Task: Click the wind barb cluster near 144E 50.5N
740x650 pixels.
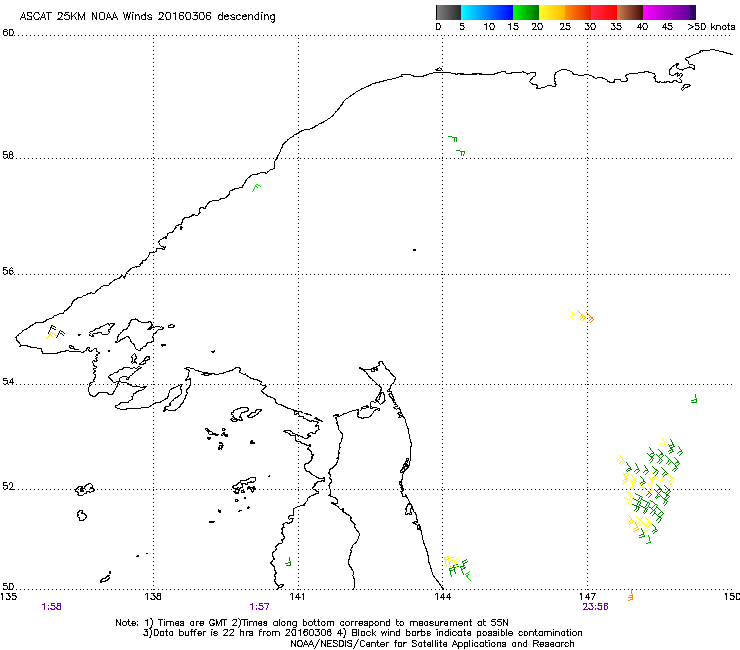Action: click(458, 568)
